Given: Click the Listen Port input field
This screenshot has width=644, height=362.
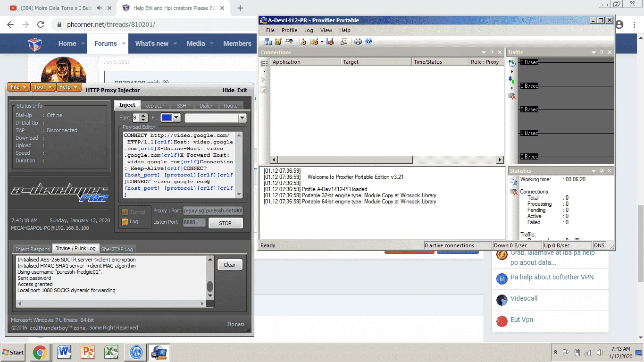Looking at the screenshot, I should (194, 222).
